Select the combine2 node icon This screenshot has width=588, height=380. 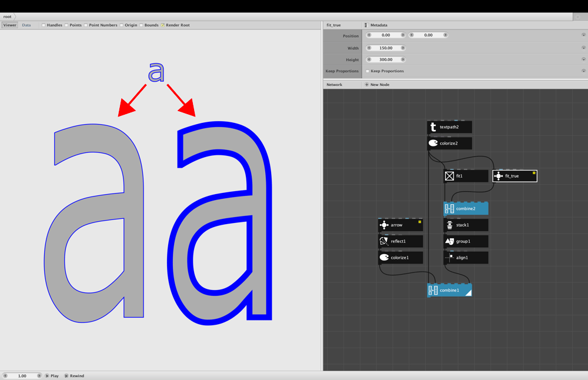point(449,209)
